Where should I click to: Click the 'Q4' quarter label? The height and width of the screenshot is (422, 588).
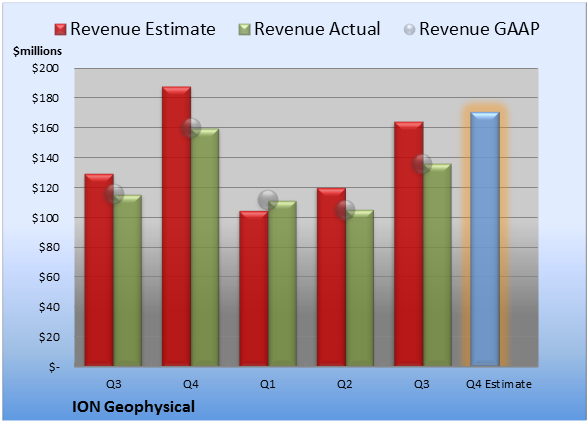pyautogui.click(x=190, y=384)
